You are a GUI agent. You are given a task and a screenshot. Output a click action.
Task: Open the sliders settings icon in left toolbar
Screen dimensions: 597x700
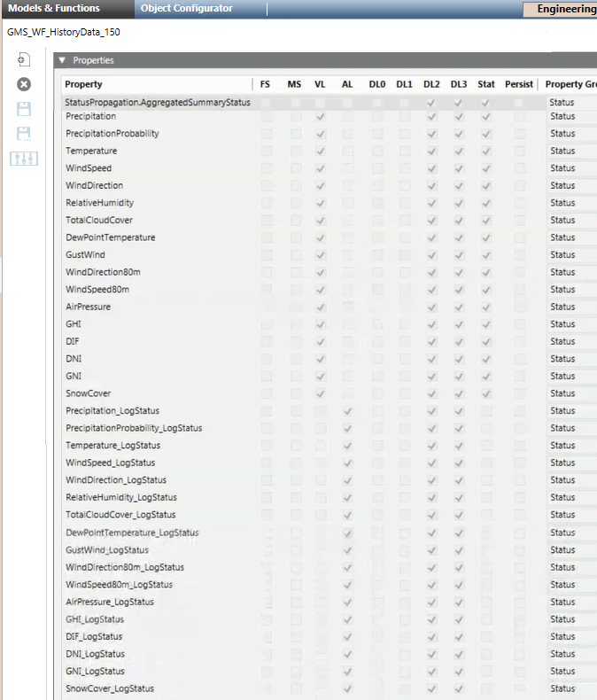pos(24,159)
